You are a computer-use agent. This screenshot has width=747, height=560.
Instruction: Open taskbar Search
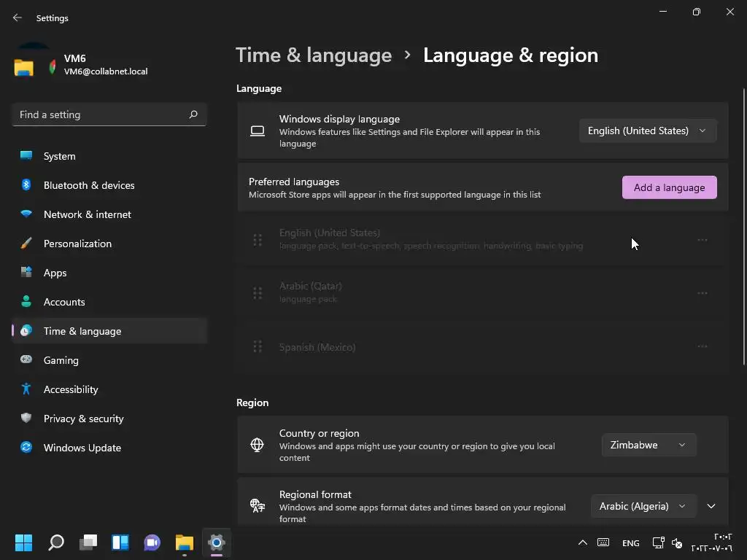tap(55, 542)
